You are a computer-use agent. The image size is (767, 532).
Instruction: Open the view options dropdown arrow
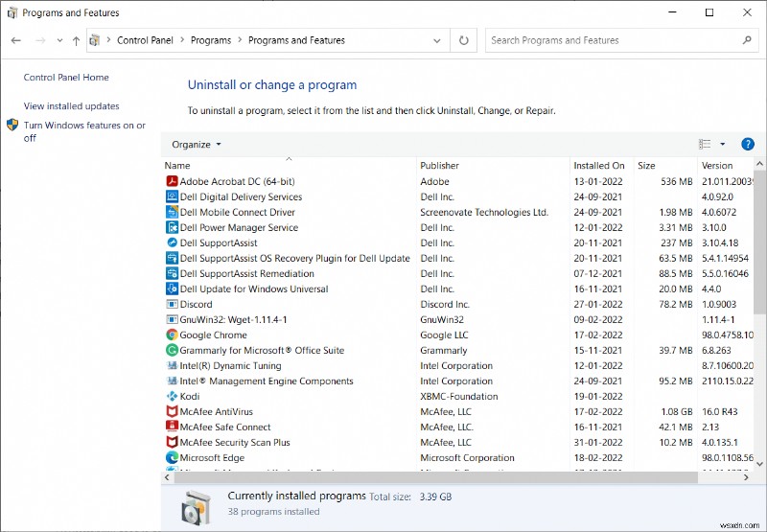click(723, 144)
